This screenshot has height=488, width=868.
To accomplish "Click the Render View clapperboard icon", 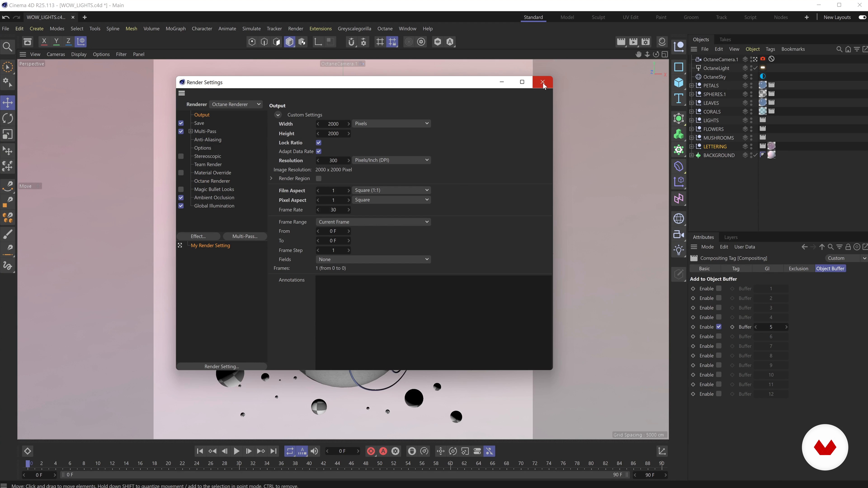I will tap(621, 42).
